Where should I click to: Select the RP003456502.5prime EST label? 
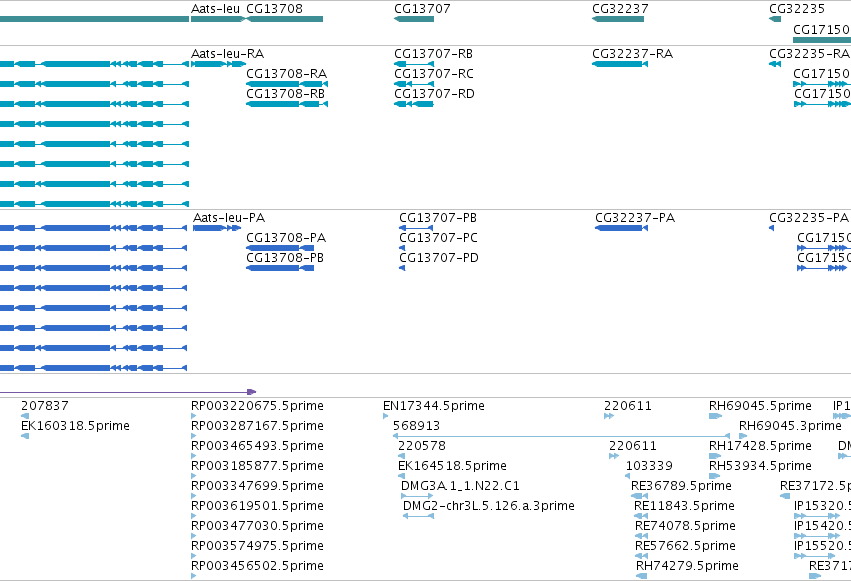(x=257, y=566)
